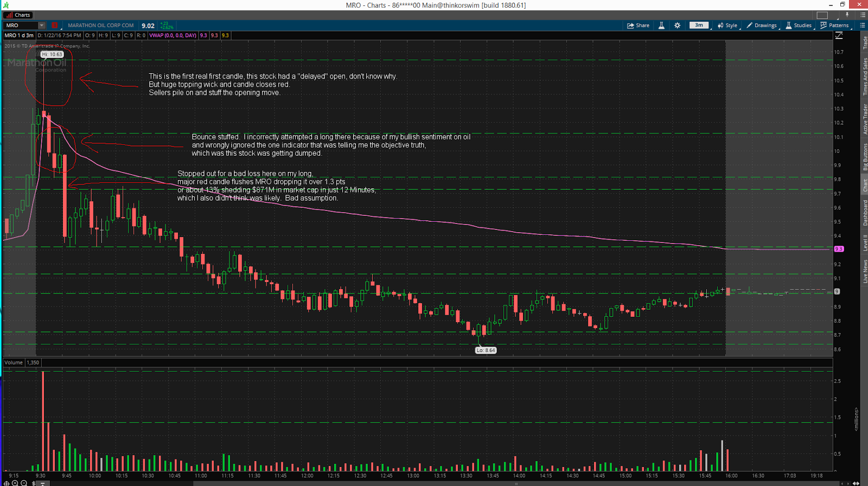
Task: Click the collapse arrow button at bottom
Action: (42, 483)
